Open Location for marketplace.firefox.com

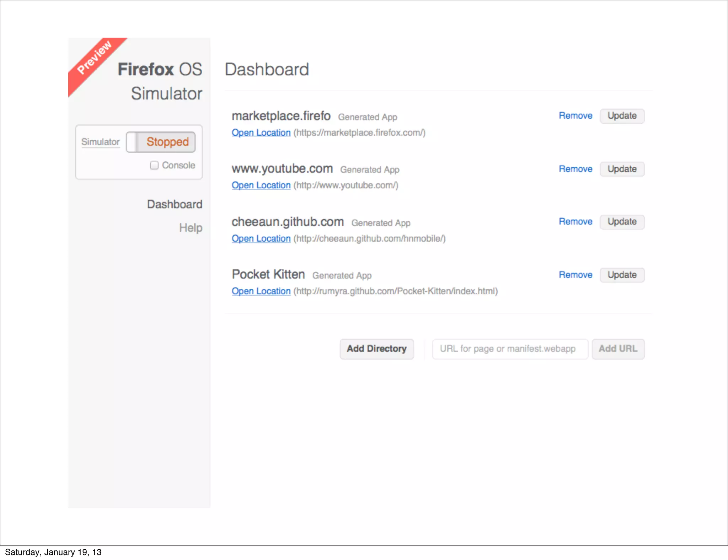click(261, 133)
